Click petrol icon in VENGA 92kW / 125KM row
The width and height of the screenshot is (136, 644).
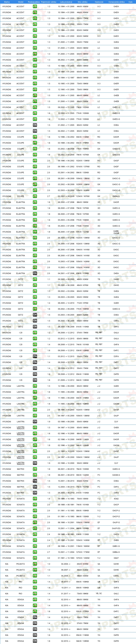(x=35, y=611)
